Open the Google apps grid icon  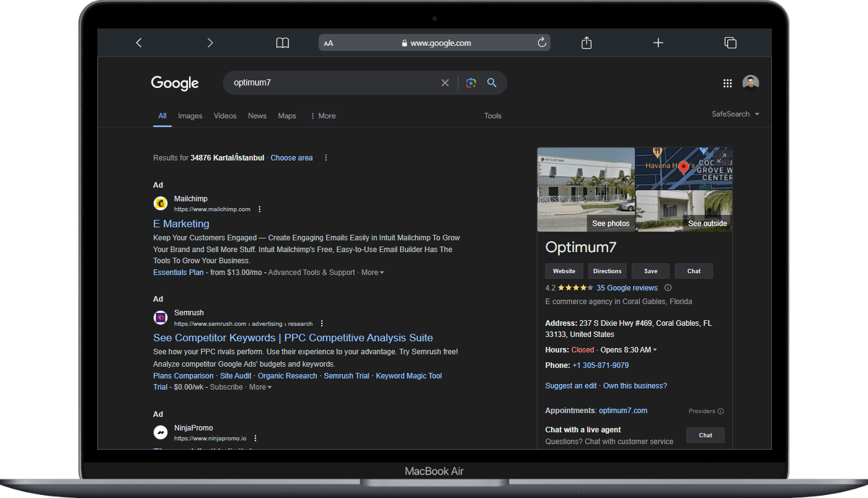coord(727,83)
